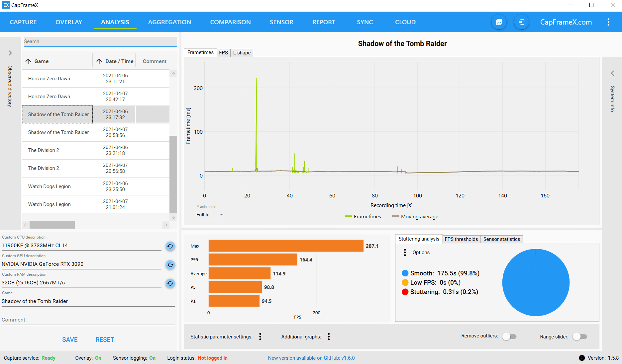The image size is (622, 364).
Task: Select The Division 2 record from 2021-04-06
Action: click(x=96, y=150)
